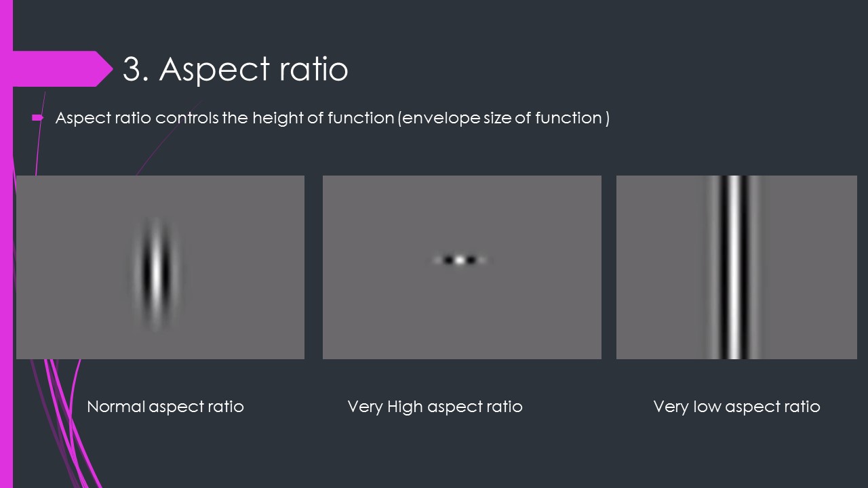Click the left black dot in high-ratio image
This screenshot has width=868, height=488.
pyautogui.click(x=448, y=260)
